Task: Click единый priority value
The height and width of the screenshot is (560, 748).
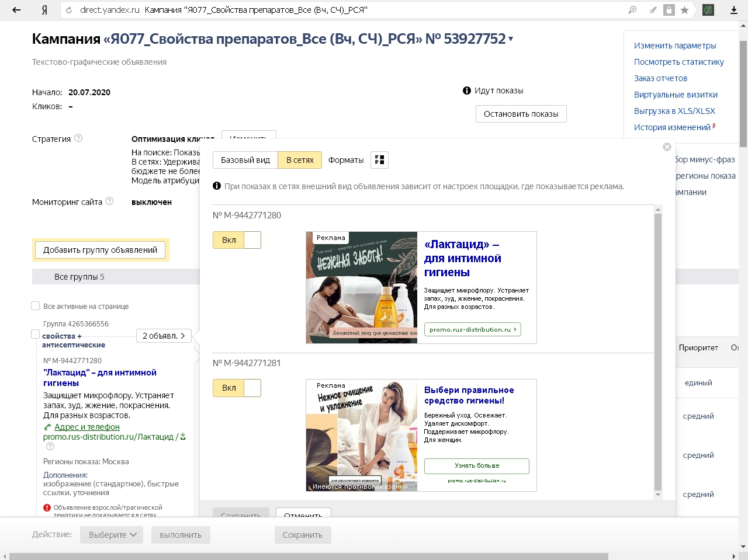Action: 698,383
